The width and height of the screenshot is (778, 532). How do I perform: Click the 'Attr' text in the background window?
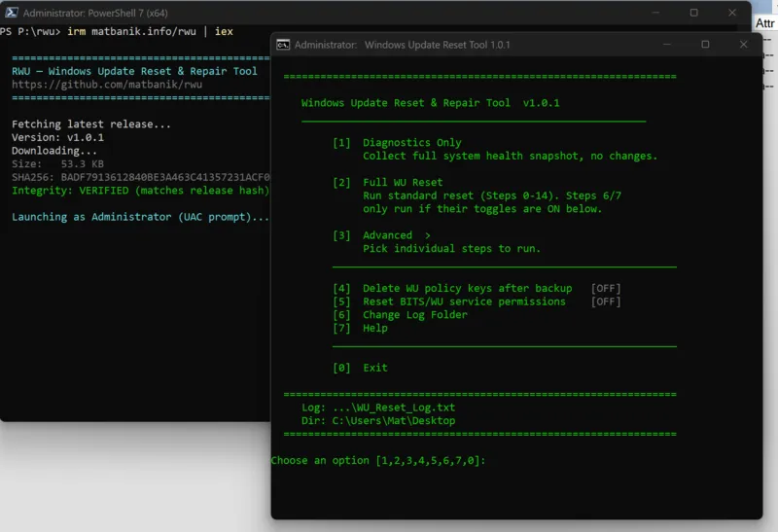[x=764, y=23]
